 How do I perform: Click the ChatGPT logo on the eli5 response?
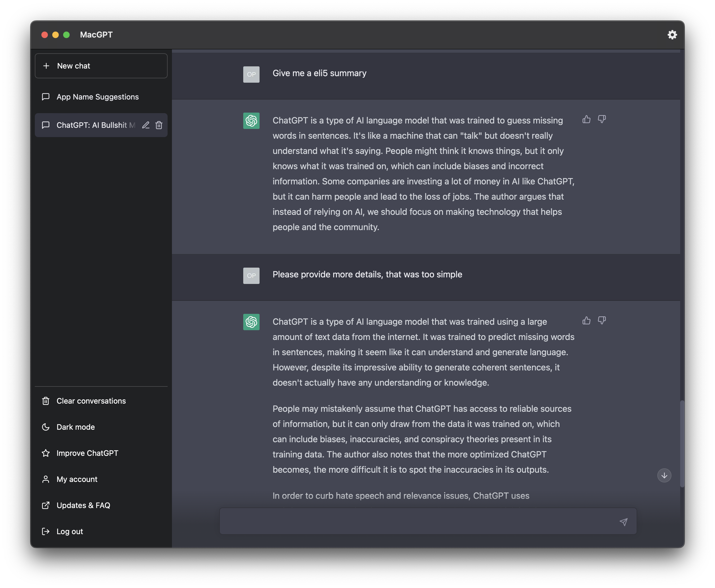coord(251,120)
